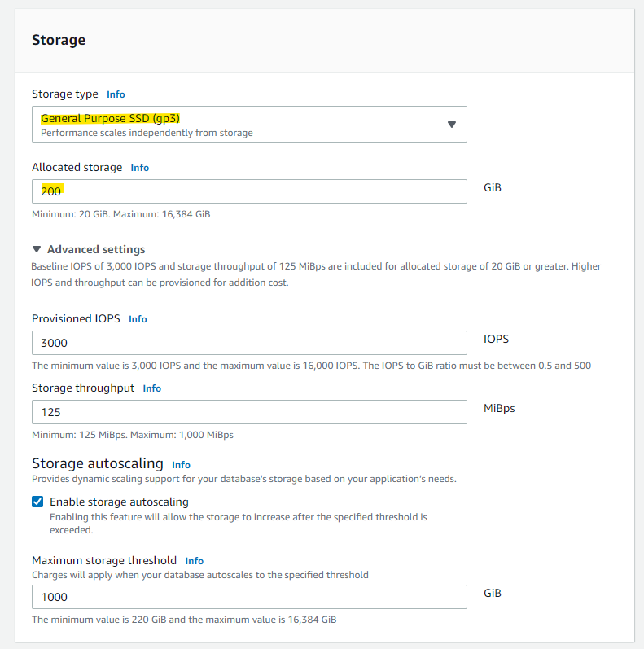
Task: Expand the General Purpose SSD (gp3) dropdown
Action: point(249,124)
